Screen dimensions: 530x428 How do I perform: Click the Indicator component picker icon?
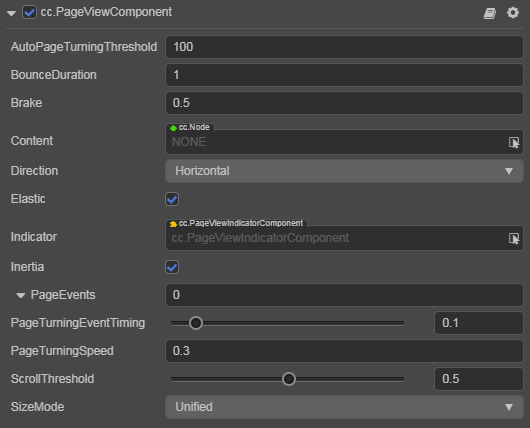(x=514, y=238)
